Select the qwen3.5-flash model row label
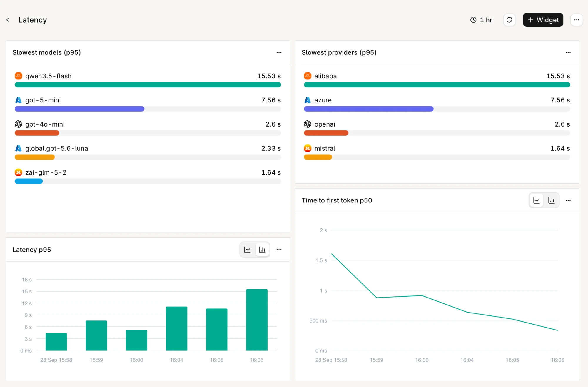Screen dimensions: 588x387 (49, 76)
